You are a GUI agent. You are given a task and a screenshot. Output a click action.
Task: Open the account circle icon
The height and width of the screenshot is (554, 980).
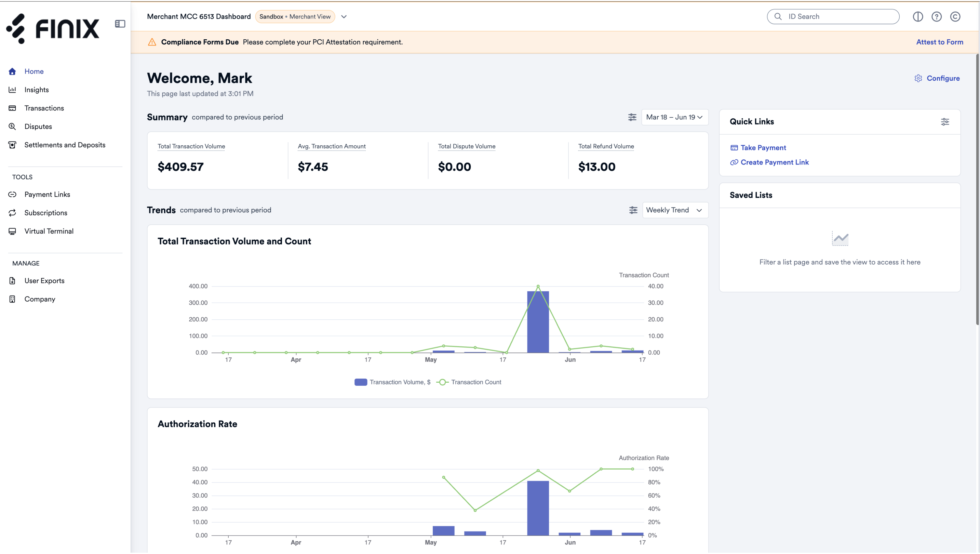(955, 16)
